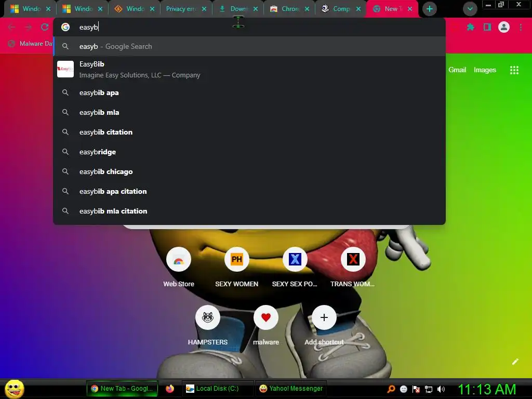Choose the 'easybib mla citation' suggestion
The image size is (532, 399).
249,211
